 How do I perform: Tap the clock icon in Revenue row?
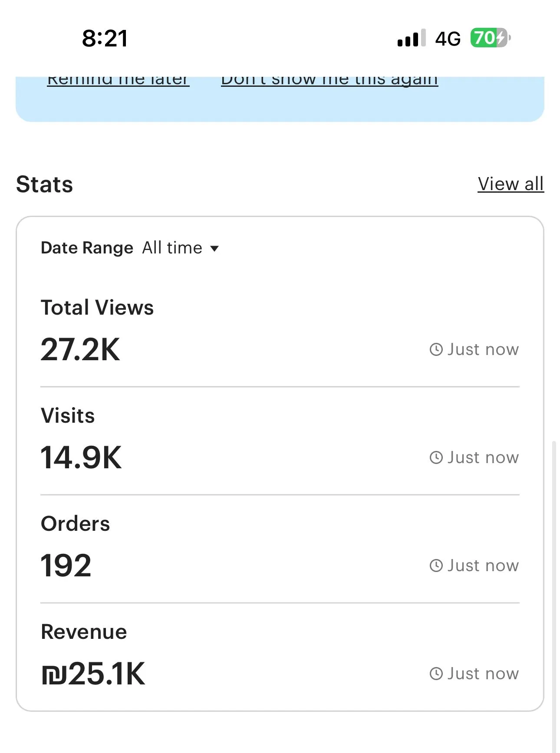point(436,674)
